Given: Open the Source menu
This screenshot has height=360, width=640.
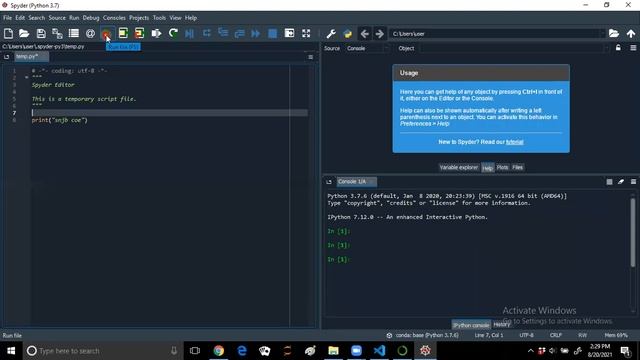Looking at the screenshot, I should click(x=57, y=18).
